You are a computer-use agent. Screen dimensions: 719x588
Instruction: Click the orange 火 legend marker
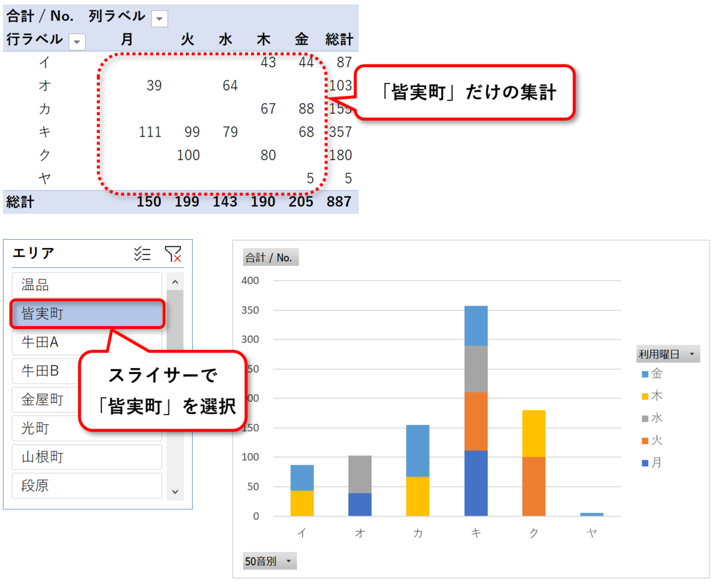click(x=646, y=440)
